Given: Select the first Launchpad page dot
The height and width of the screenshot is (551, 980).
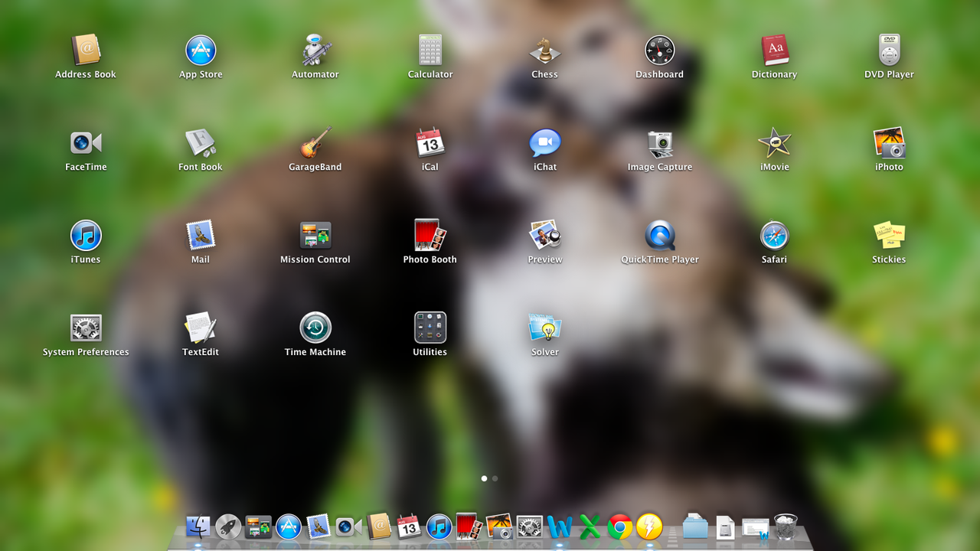Looking at the screenshot, I should click(x=484, y=478).
